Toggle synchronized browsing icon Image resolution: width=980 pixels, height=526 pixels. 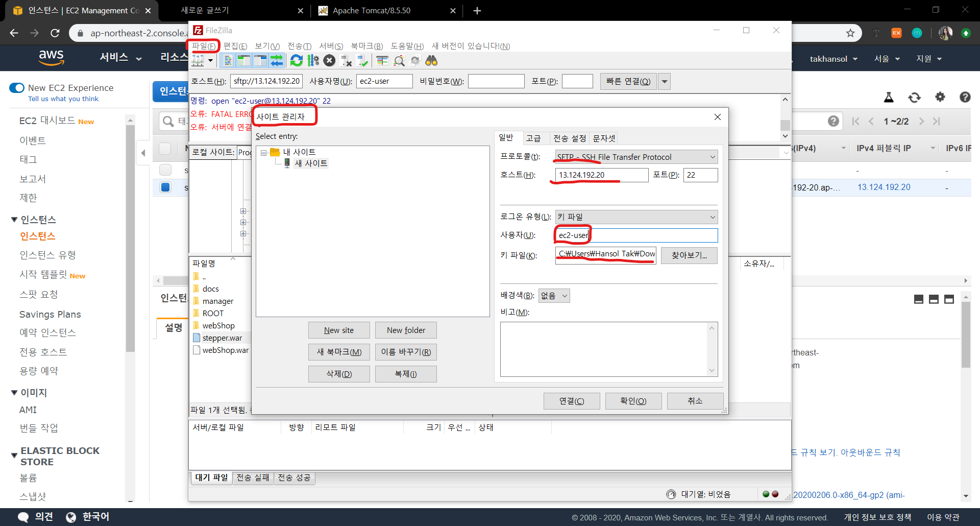[415, 61]
